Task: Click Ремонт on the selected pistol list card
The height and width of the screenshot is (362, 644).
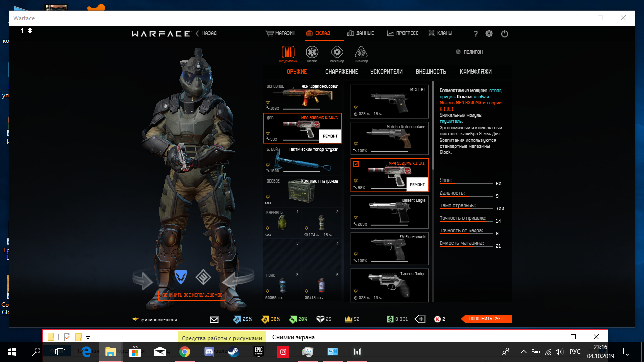Action: pyautogui.click(x=417, y=185)
